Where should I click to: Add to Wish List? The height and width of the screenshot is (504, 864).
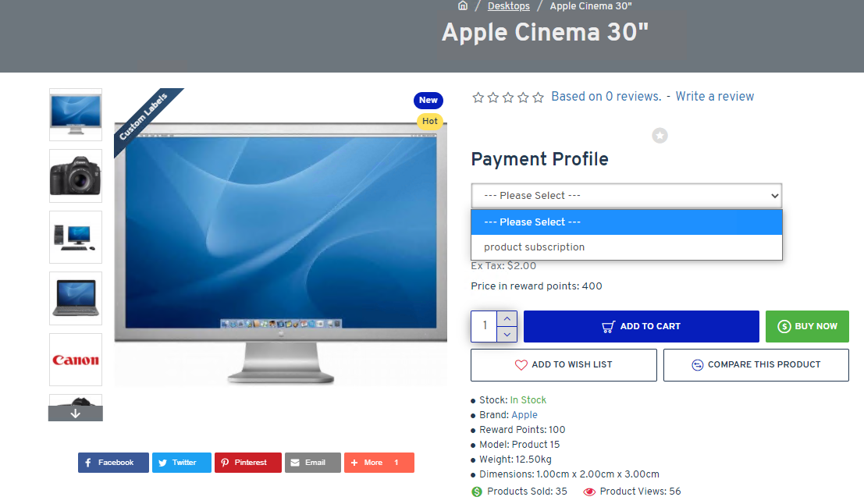tap(564, 365)
